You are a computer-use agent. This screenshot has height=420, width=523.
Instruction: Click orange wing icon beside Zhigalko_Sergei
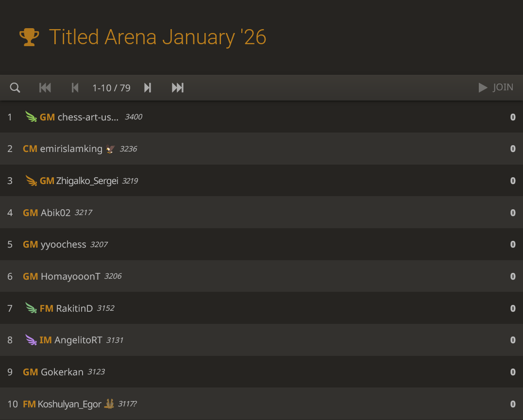(31, 181)
